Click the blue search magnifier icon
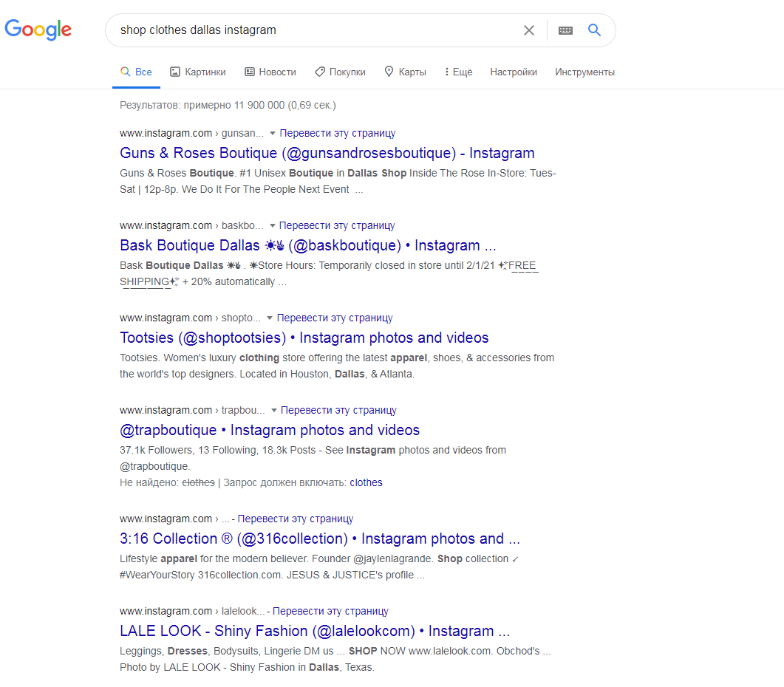This screenshot has height=687, width=784. (594, 30)
